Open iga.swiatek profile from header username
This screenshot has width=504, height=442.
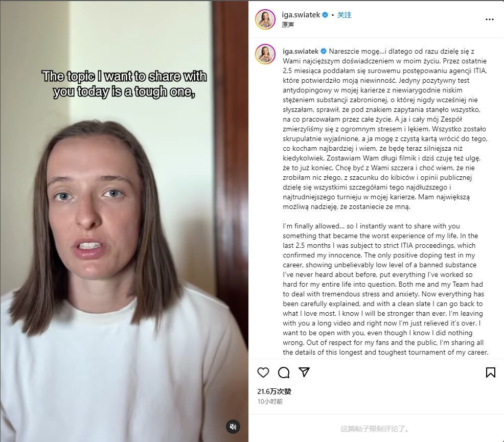pyautogui.click(x=301, y=15)
